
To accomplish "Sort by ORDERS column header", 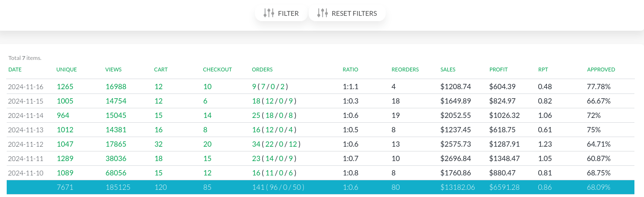I will 262,70.
